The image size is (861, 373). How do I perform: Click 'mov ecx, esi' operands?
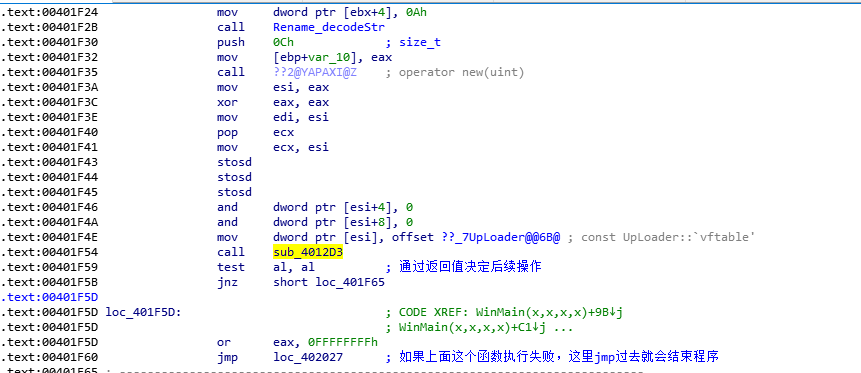coord(301,147)
